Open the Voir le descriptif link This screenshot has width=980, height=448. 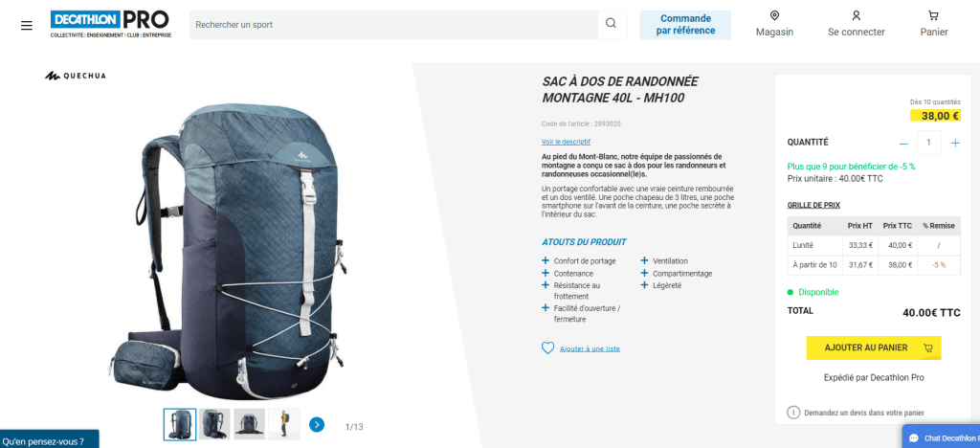tap(566, 142)
